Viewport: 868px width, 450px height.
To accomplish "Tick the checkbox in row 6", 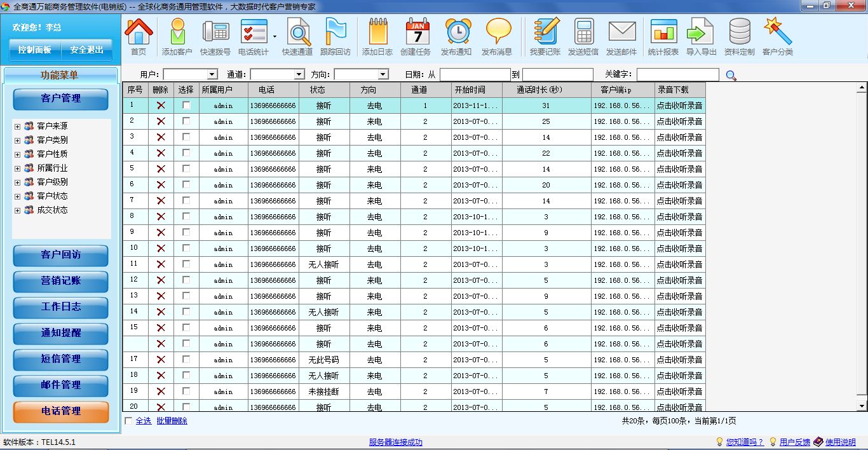I will tap(186, 184).
